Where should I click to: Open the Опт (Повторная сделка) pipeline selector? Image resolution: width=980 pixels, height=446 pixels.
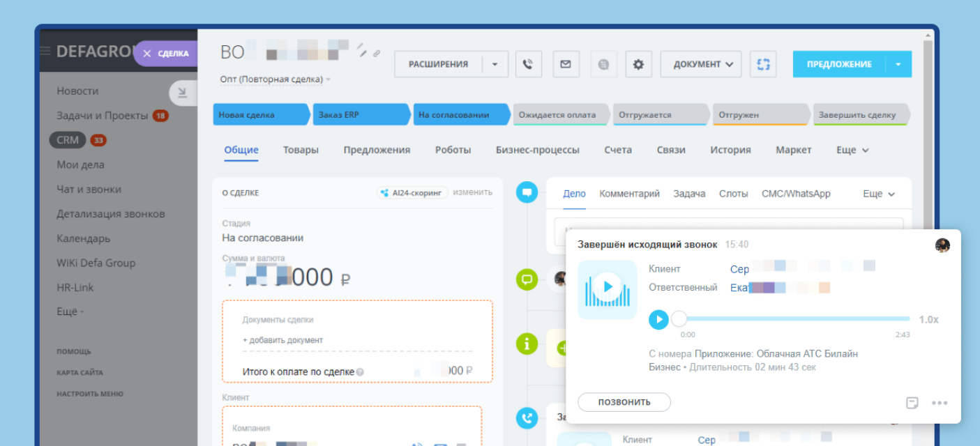(275, 79)
